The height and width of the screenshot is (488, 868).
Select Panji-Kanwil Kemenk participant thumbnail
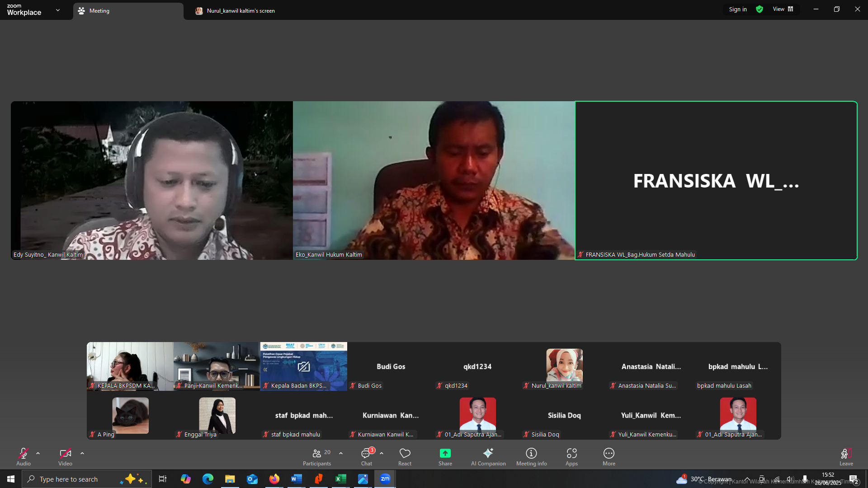click(217, 366)
